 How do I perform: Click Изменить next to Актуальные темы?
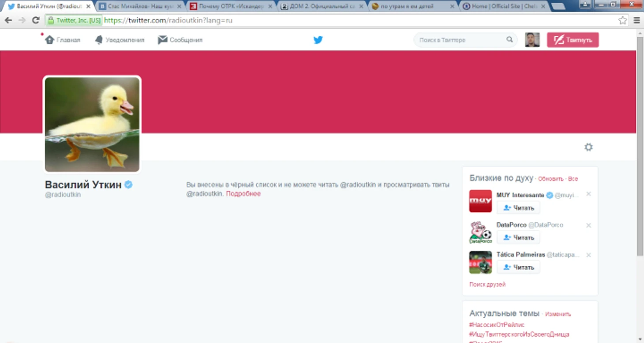[x=558, y=314]
